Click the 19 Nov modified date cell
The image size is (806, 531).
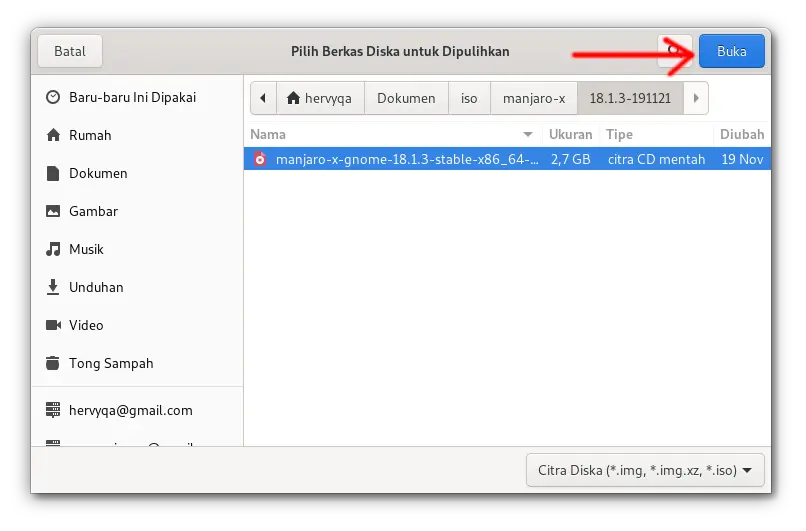point(742,159)
